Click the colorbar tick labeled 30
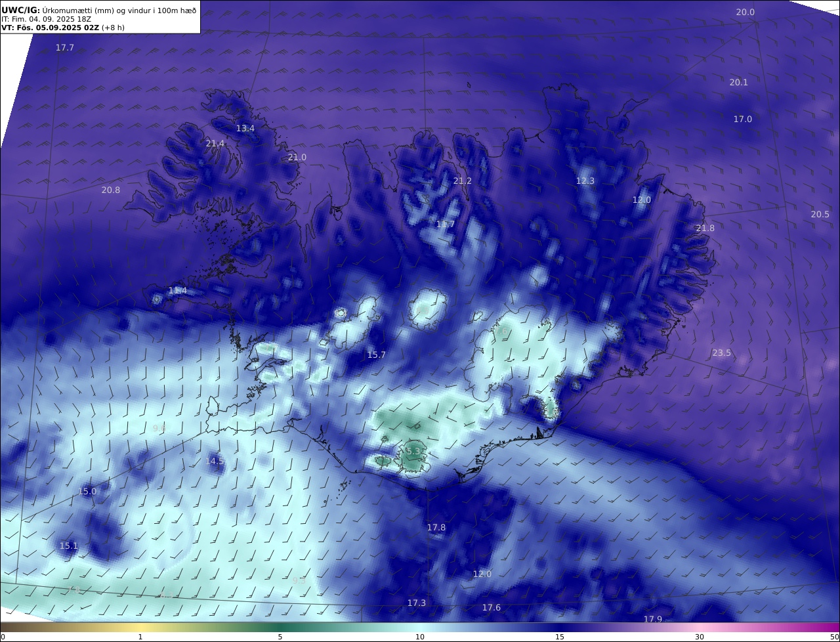This screenshot has height=642, width=840. click(x=700, y=637)
